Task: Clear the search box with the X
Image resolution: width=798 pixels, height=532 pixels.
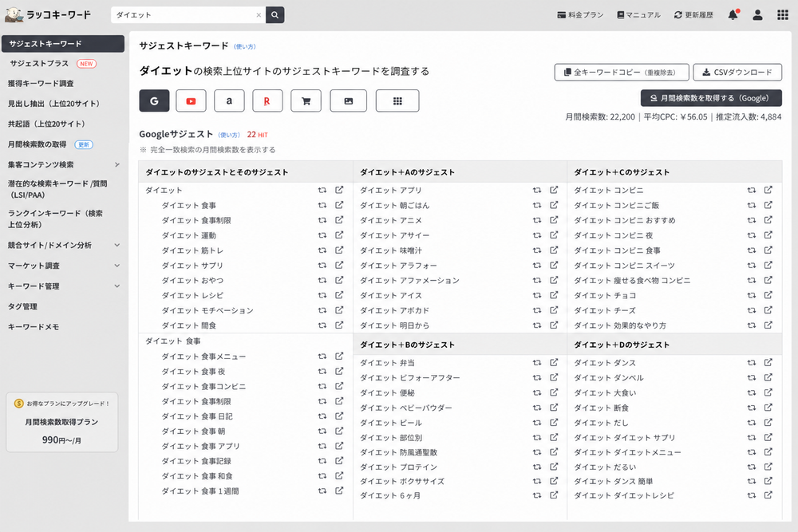Action: pos(259,14)
